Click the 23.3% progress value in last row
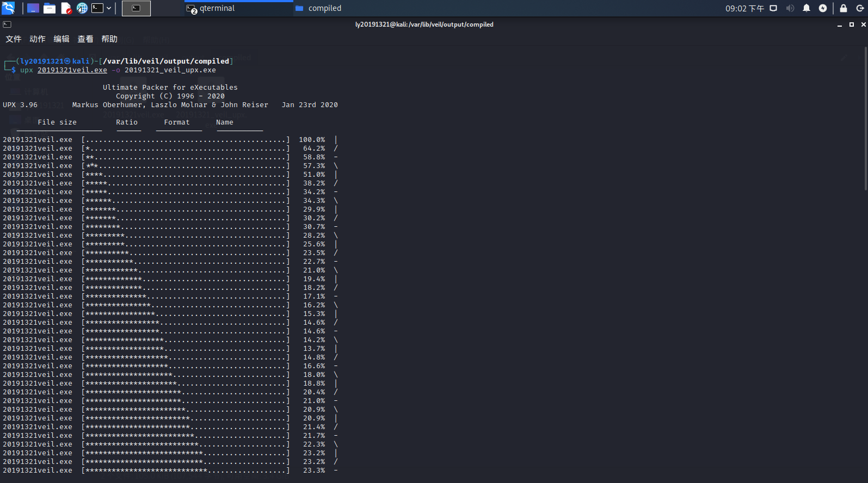Viewport: 868px width, 483px height. point(314,470)
